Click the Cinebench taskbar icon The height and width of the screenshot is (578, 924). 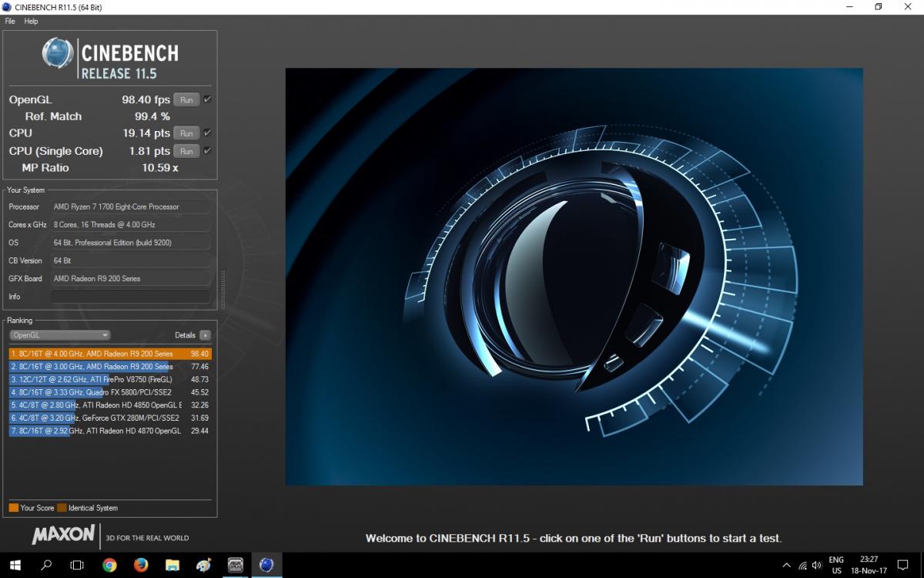pos(267,565)
